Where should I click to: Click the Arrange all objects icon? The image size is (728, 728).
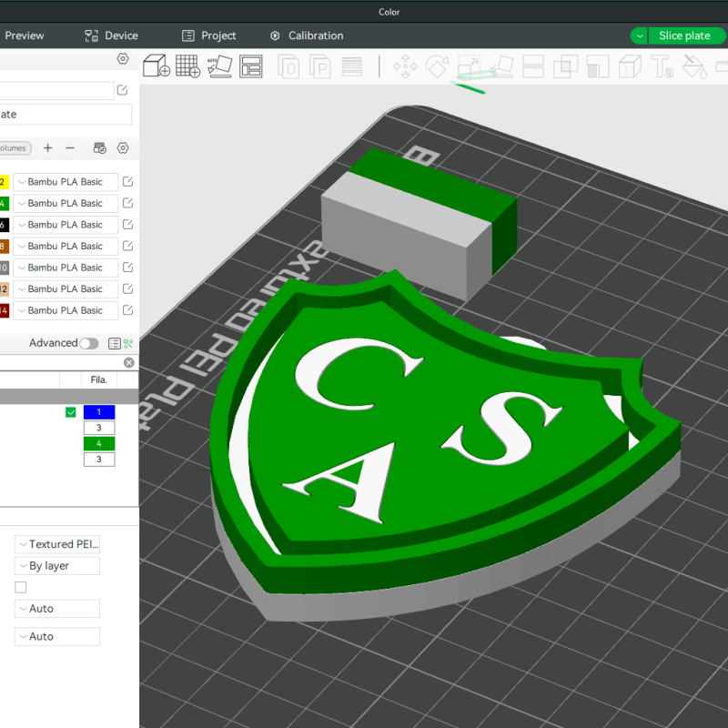[250, 66]
